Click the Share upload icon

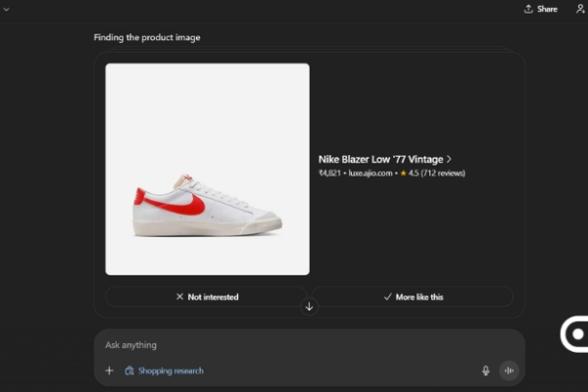pos(529,9)
